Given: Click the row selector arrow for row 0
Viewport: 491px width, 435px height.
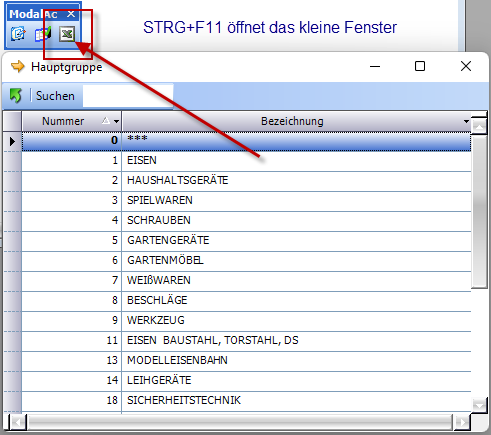Looking at the screenshot, I should point(12,141).
